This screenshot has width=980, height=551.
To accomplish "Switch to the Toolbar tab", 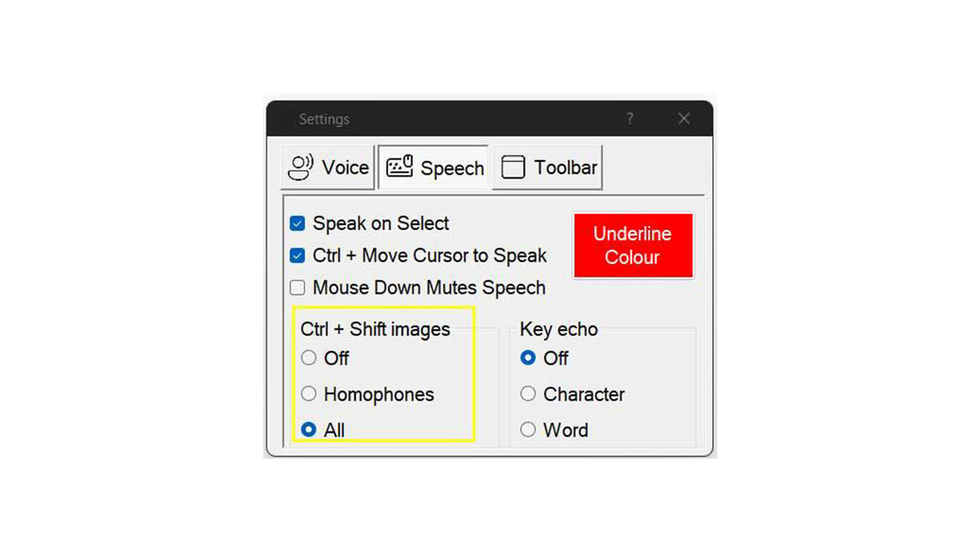I will tap(548, 167).
